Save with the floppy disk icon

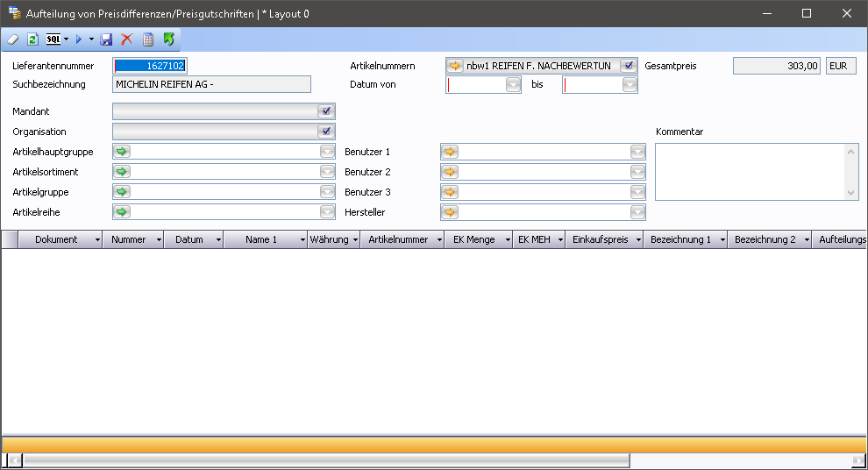(106, 39)
